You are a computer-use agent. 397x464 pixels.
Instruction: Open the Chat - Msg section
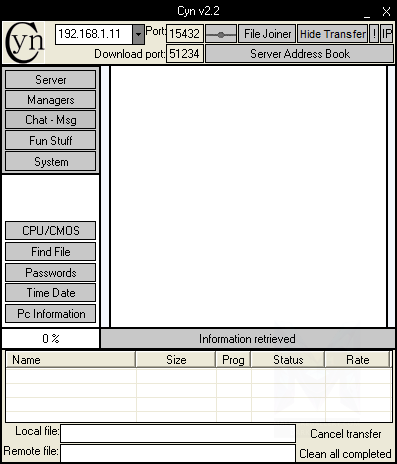coord(51,120)
